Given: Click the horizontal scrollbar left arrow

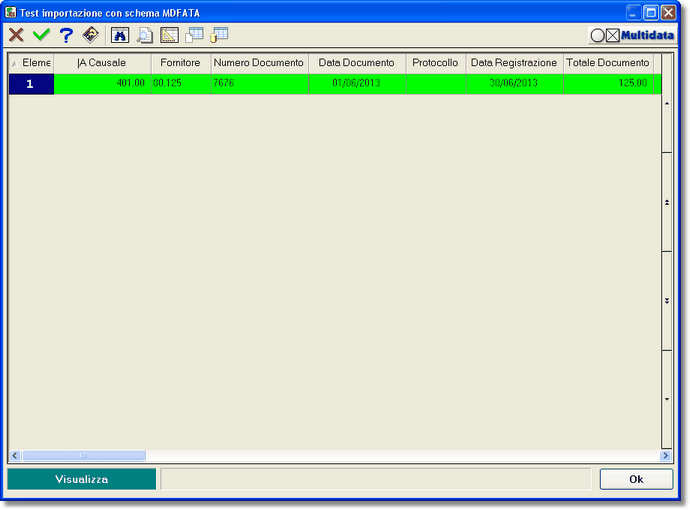Looking at the screenshot, I should 14,456.
